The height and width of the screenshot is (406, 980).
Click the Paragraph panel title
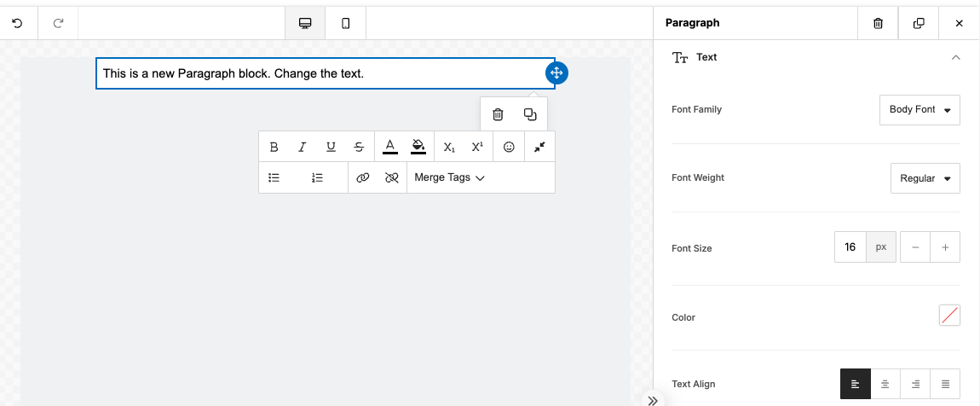point(693,23)
